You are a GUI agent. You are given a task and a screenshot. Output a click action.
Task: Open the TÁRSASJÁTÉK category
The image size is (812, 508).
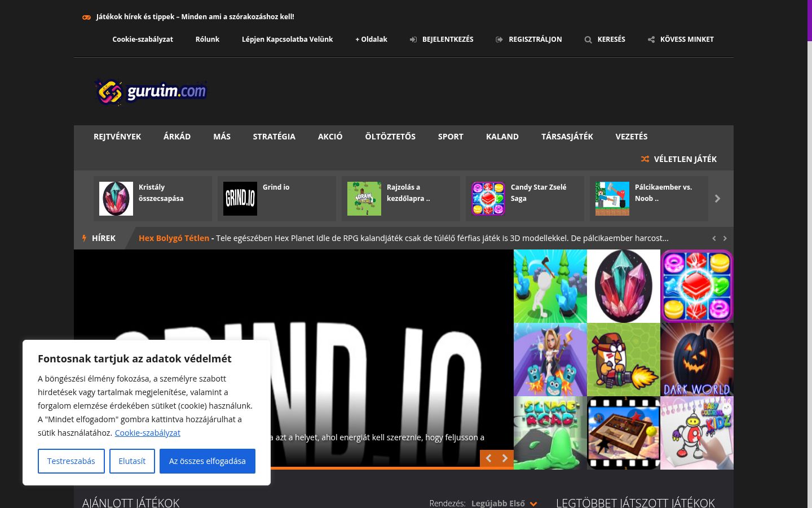point(567,137)
